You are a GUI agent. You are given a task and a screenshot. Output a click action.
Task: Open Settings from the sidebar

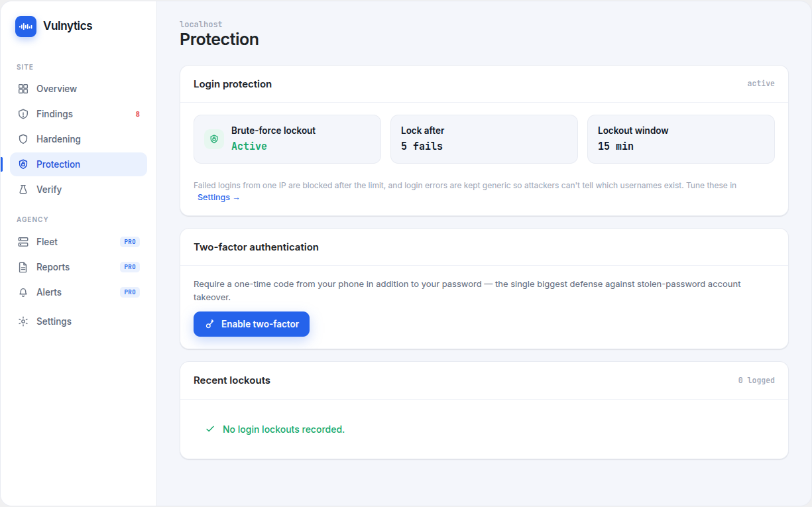pyautogui.click(x=78, y=321)
